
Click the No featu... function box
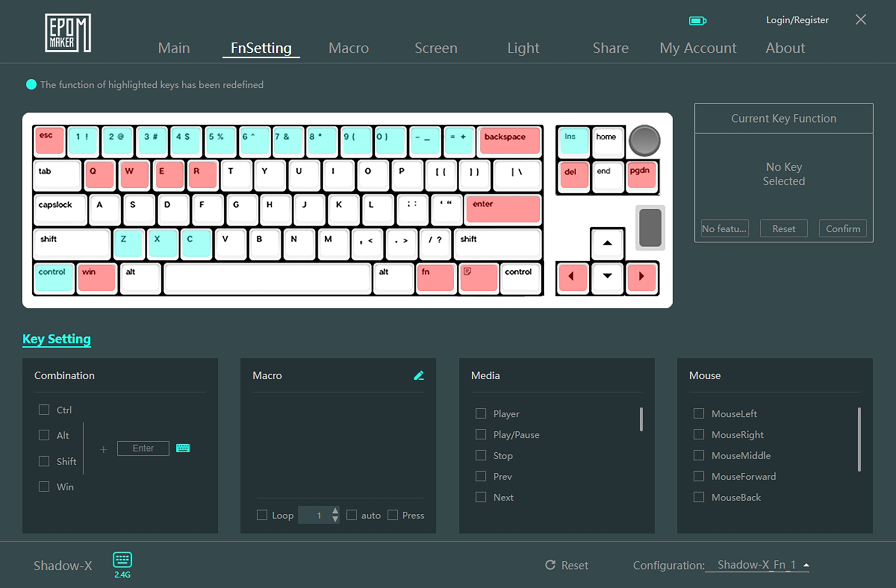[724, 228]
